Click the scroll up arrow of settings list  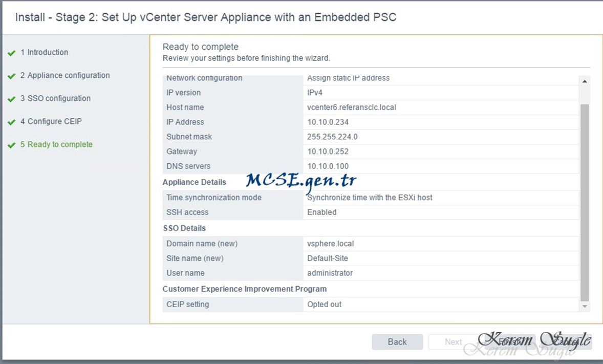point(585,81)
